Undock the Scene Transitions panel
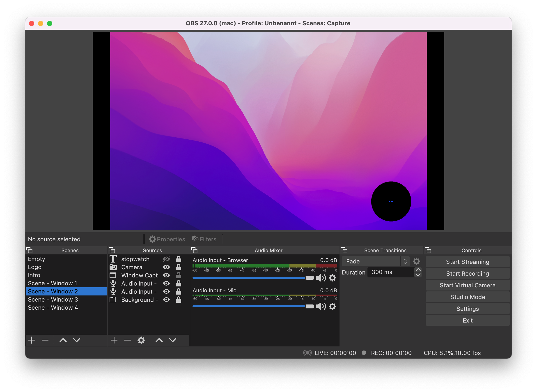 click(x=344, y=250)
